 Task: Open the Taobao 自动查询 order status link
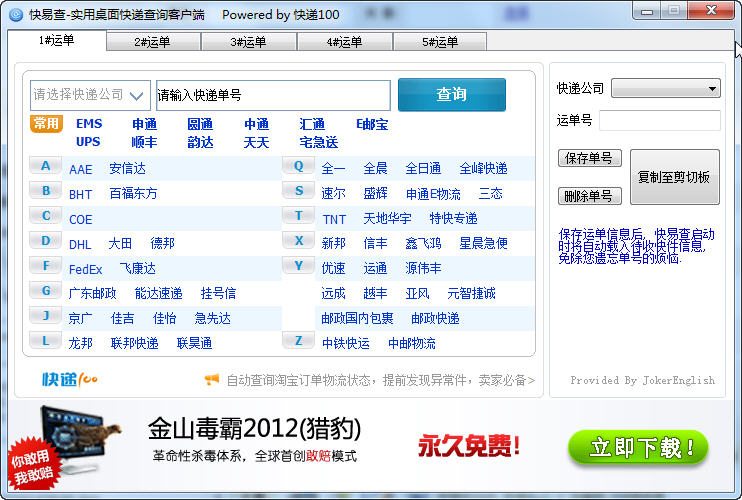pos(380,380)
